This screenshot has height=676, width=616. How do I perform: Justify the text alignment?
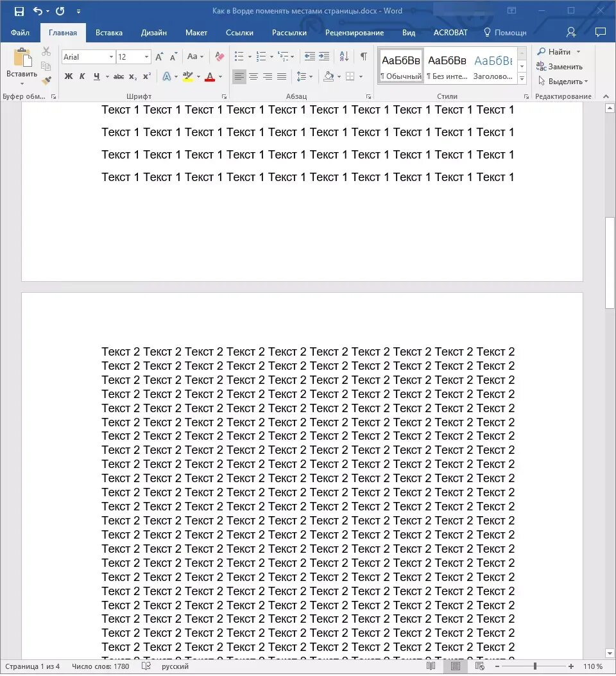tap(282, 77)
